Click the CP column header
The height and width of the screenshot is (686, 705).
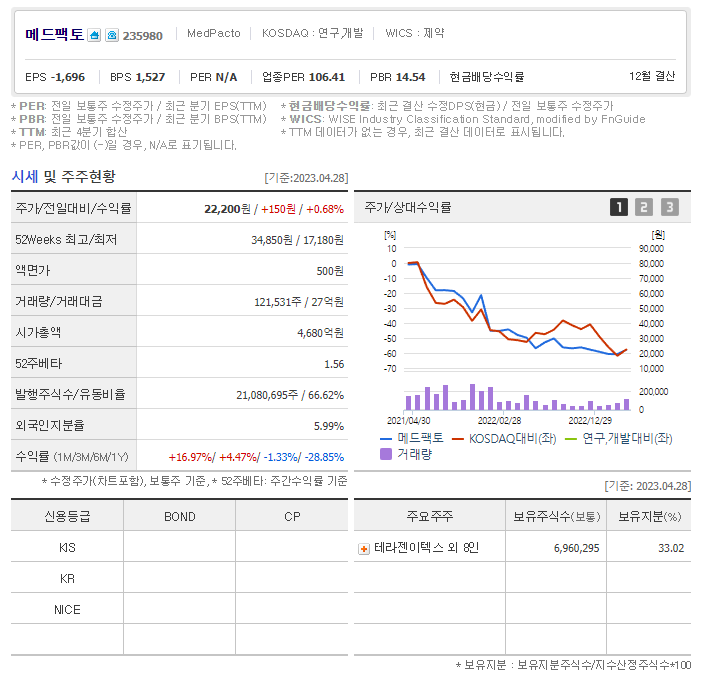coord(292,516)
